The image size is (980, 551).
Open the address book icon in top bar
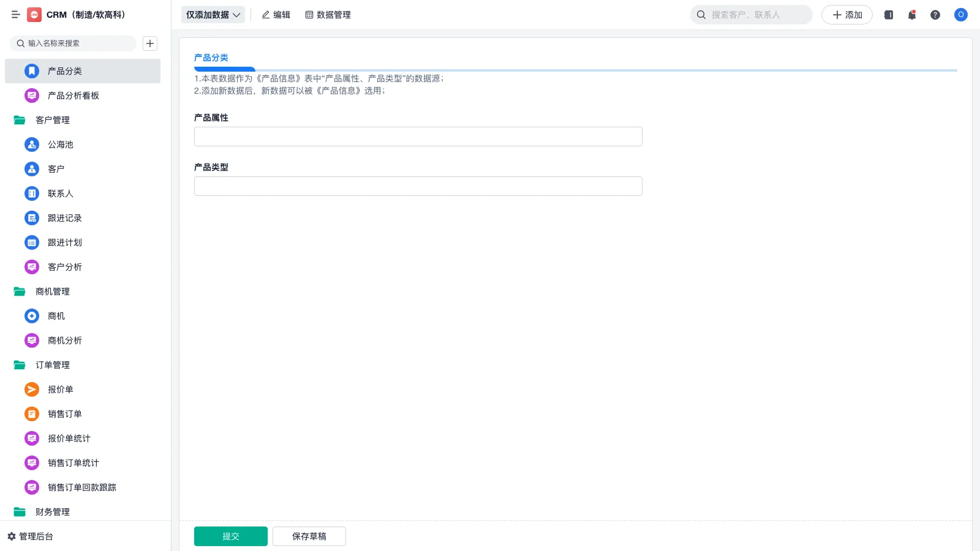point(888,15)
